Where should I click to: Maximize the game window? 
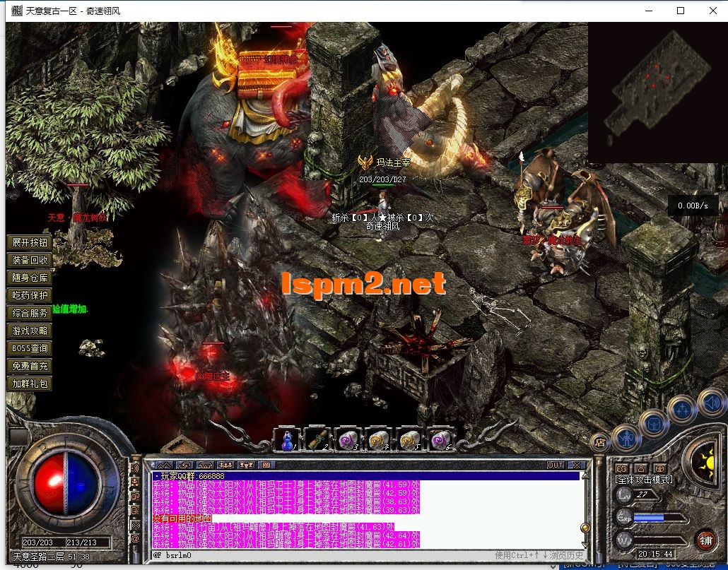pos(681,11)
